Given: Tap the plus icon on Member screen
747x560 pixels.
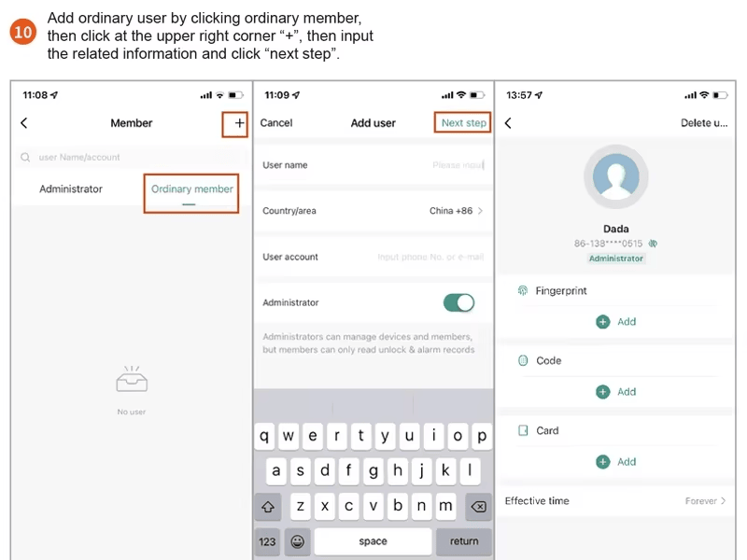Looking at the screenshot, I should point(239,123).
